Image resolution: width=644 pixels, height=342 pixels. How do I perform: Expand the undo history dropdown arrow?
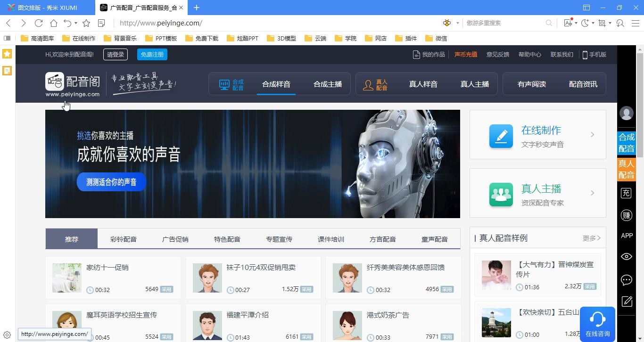coord(76,23)
